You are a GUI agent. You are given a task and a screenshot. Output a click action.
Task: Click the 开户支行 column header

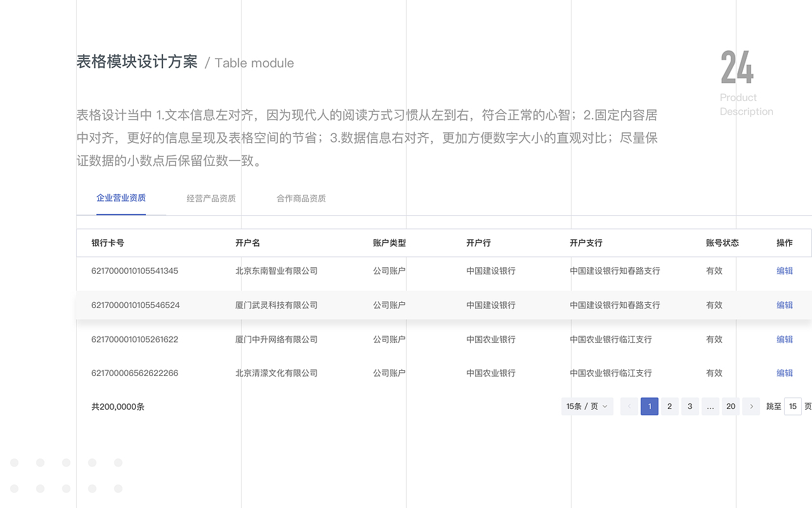tap(586, 243)
